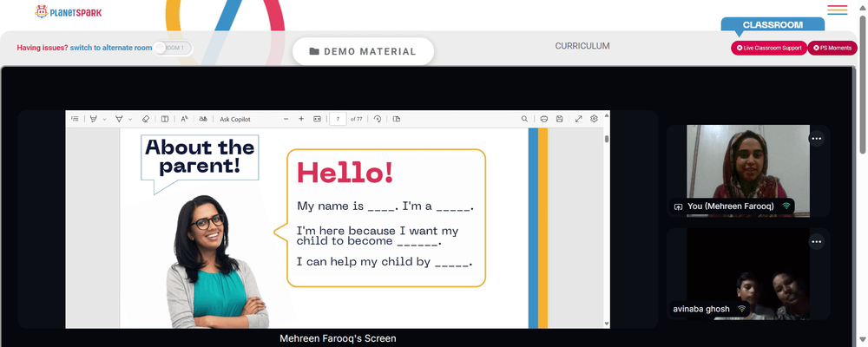The image size is (868, 347).
Task: Click the read aloud icon
Action: pos(184,119)
